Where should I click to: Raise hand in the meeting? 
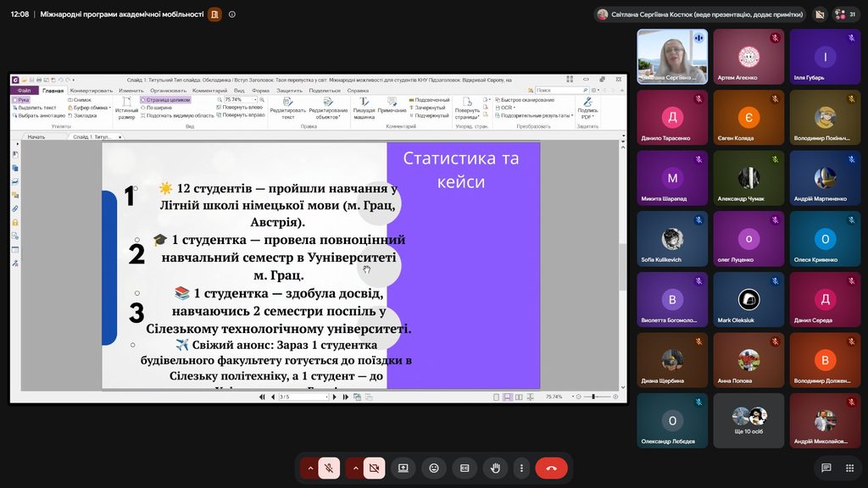click(x=495, y=468)
